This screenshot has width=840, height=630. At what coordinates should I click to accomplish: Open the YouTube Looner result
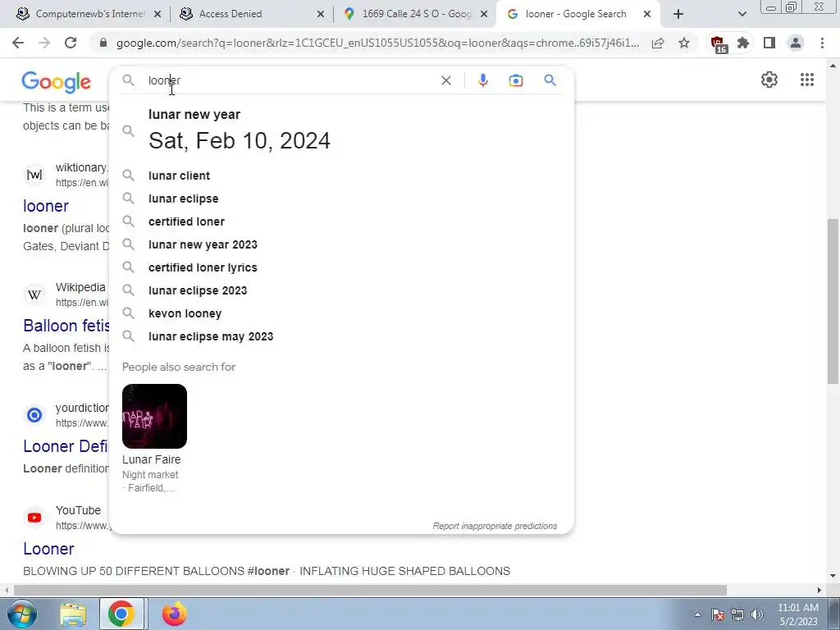tap(48, 549)
